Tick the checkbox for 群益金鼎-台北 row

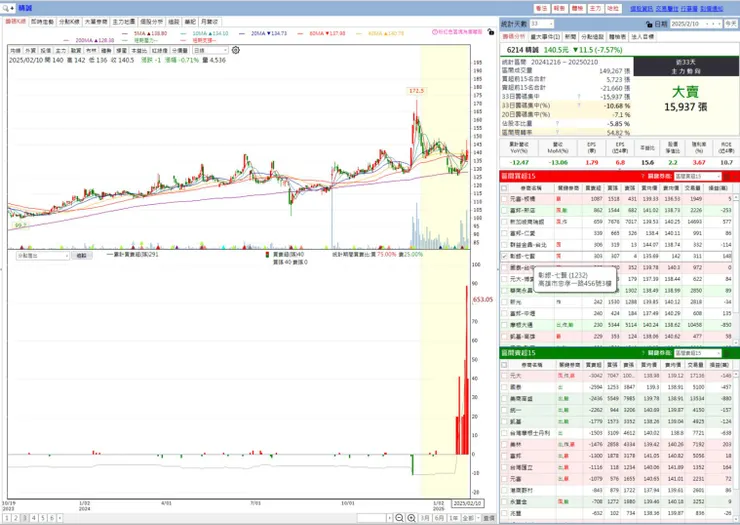click(x=504, y=245)
